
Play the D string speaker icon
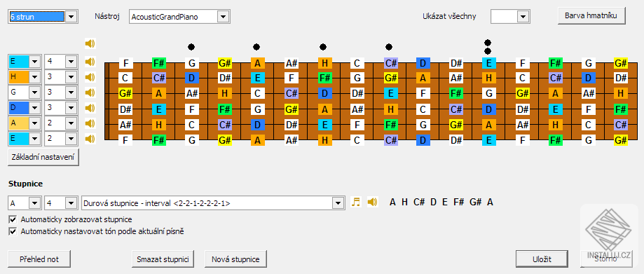click(90, 108)
